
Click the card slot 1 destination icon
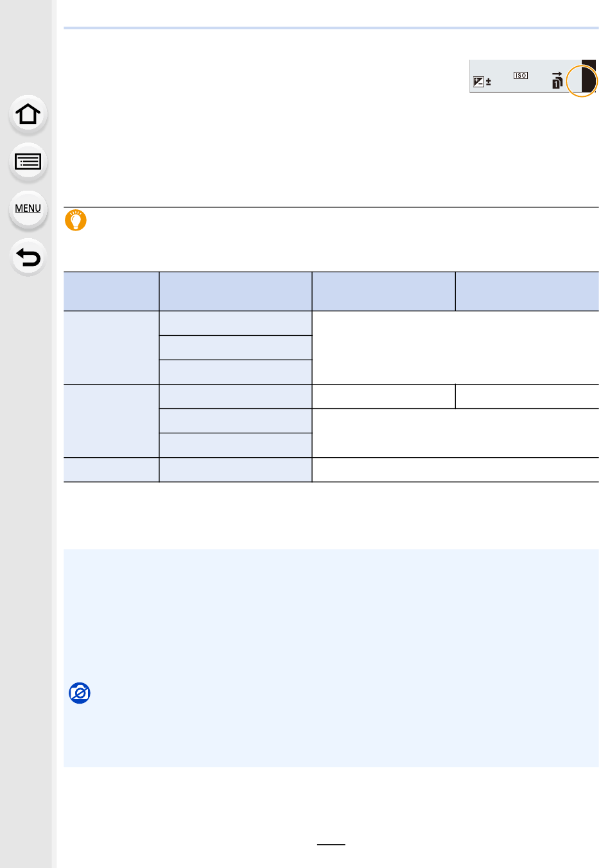[557, 80]
